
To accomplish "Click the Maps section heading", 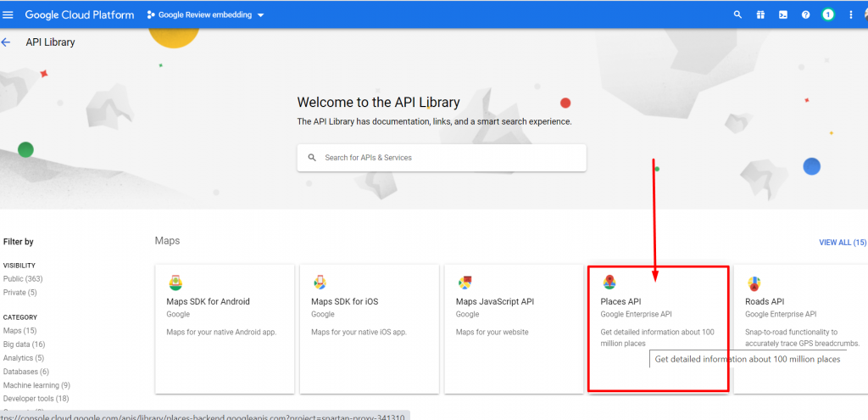I will click(167, 241).
